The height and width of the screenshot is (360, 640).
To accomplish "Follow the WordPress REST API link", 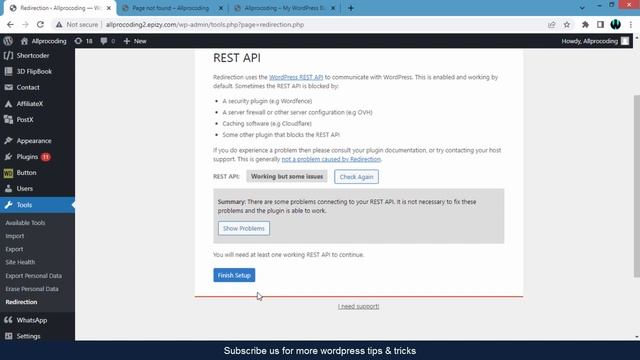I will (x=296, y=77).
